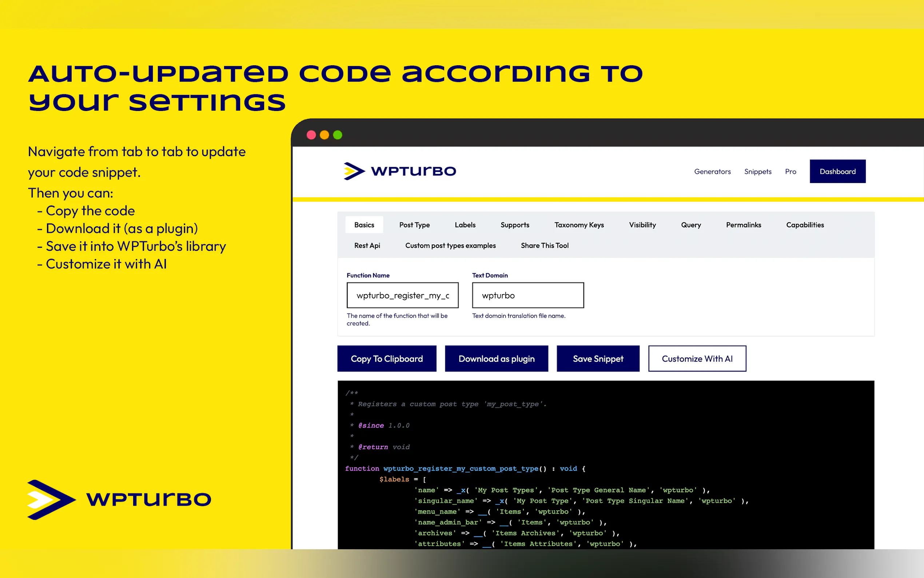Open the Dashboard button in the header
The image size is (924, 578).
(x=837, y=171)
